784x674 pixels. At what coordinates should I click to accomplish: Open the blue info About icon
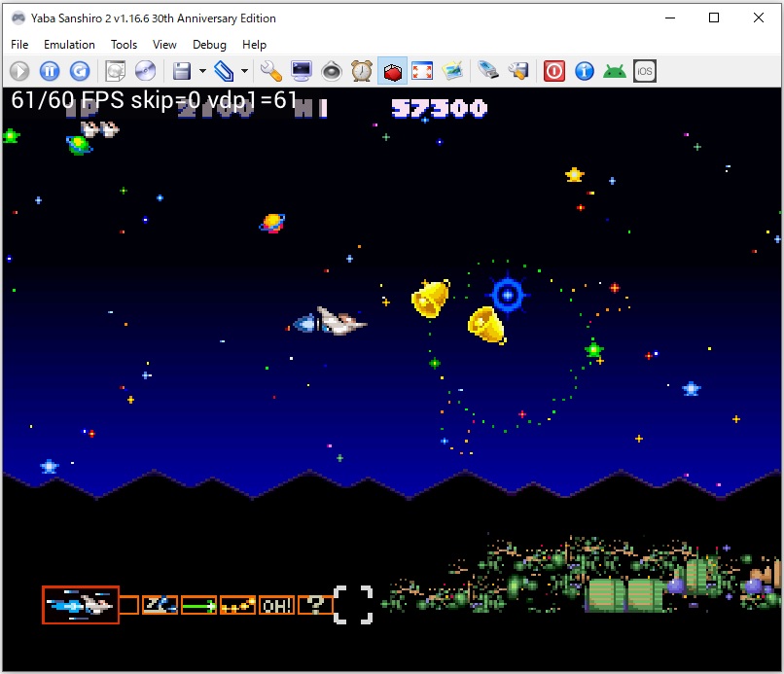tap(585, 71)
